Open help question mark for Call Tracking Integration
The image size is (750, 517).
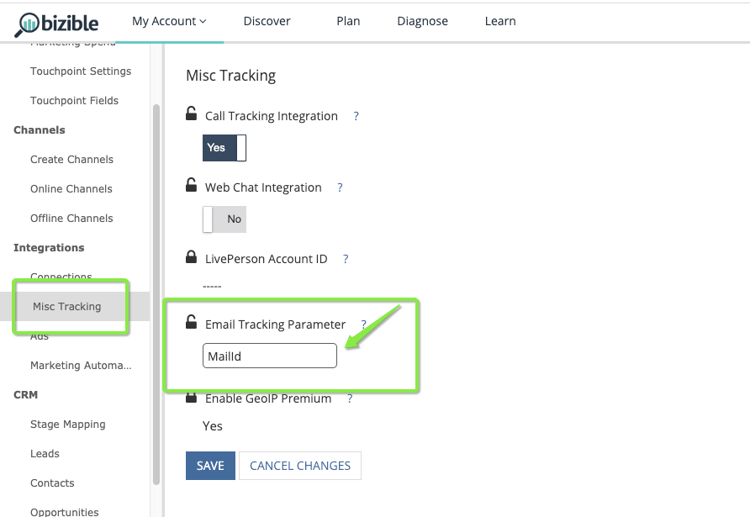point(356,116)
